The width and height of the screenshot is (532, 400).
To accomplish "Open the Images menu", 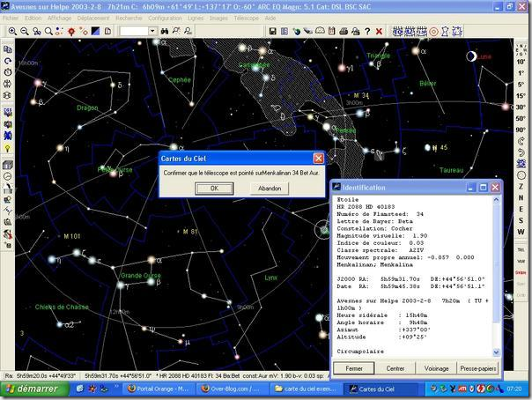I will point(218,18).
